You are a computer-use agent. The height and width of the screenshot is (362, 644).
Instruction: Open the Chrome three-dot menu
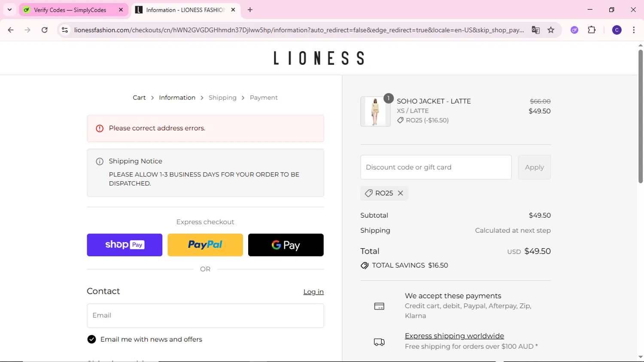click(634, 30)
